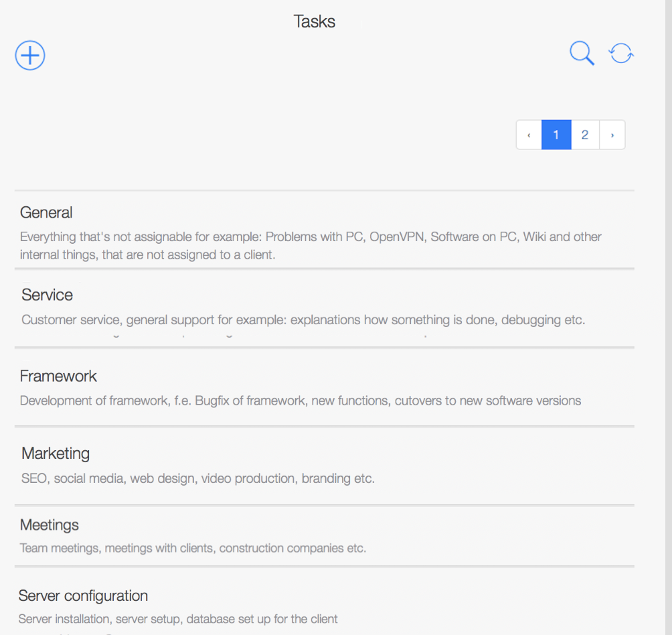Click the General category description text
The height and width of the screenshot is (635, 672).
(311, 245)
